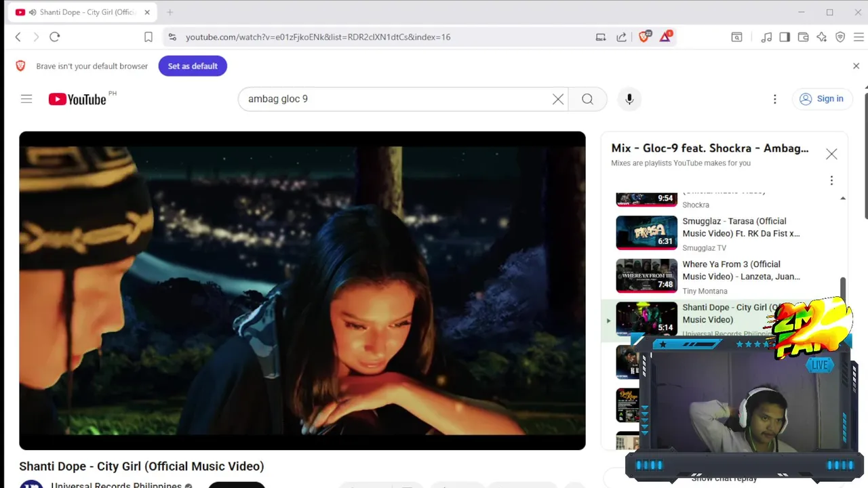
Task: Minimize the browser window
Action: [801, 12]
